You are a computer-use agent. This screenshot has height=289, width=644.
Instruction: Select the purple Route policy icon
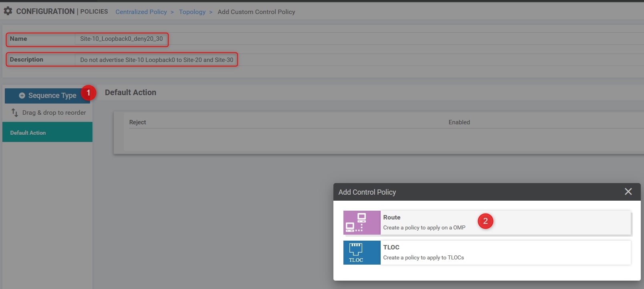pyautogui.click(x=361, y=223)
